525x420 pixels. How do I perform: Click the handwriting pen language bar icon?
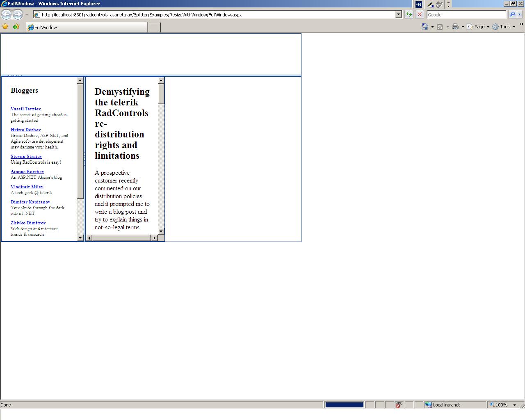430,5
